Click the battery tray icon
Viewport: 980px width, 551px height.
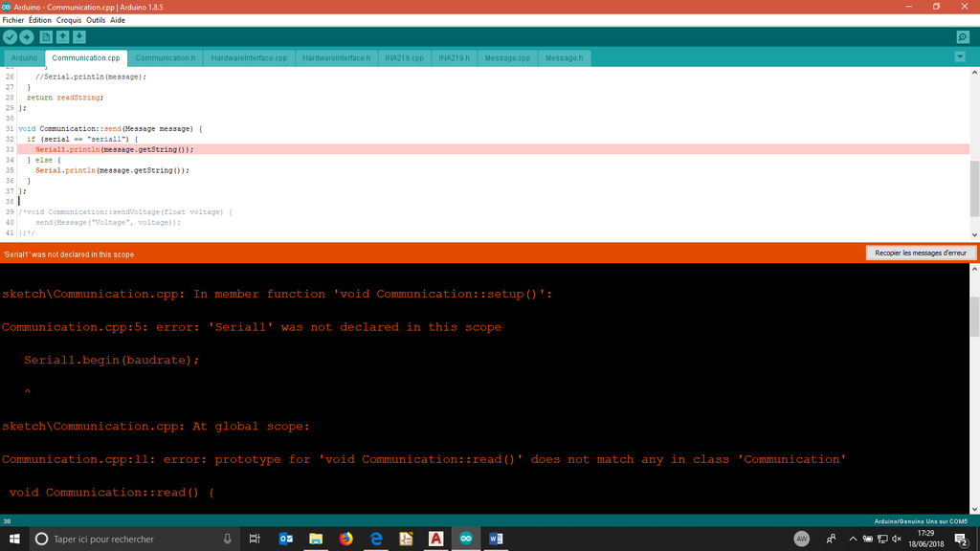coord(867,539)
